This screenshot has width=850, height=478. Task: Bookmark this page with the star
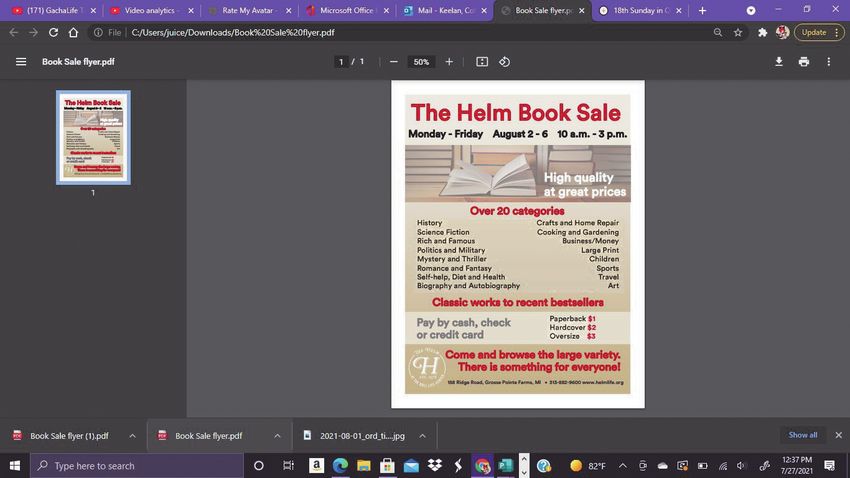coord(738,33)
